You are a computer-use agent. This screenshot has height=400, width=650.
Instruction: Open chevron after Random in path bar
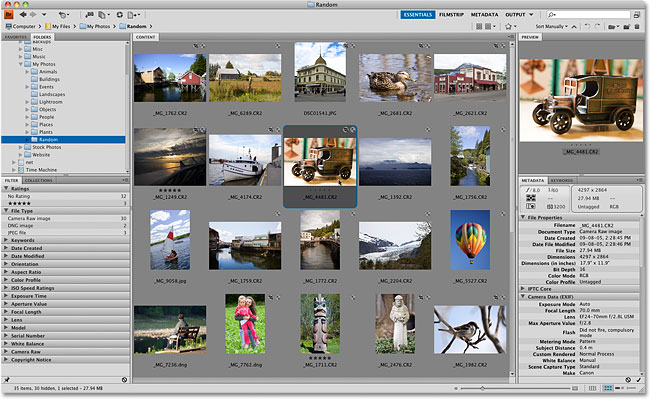(151, 26)
